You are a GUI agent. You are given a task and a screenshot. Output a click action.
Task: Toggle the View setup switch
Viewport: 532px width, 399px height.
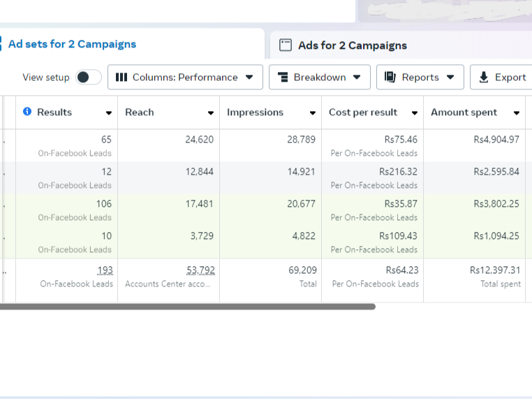tap(89, 78)
